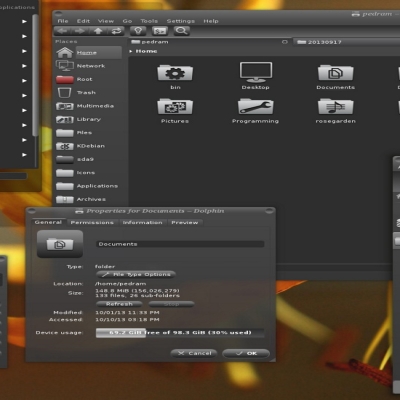Open the rosegarden folder icon
Viewport: 400px width, 400px height.
point(335,107)
